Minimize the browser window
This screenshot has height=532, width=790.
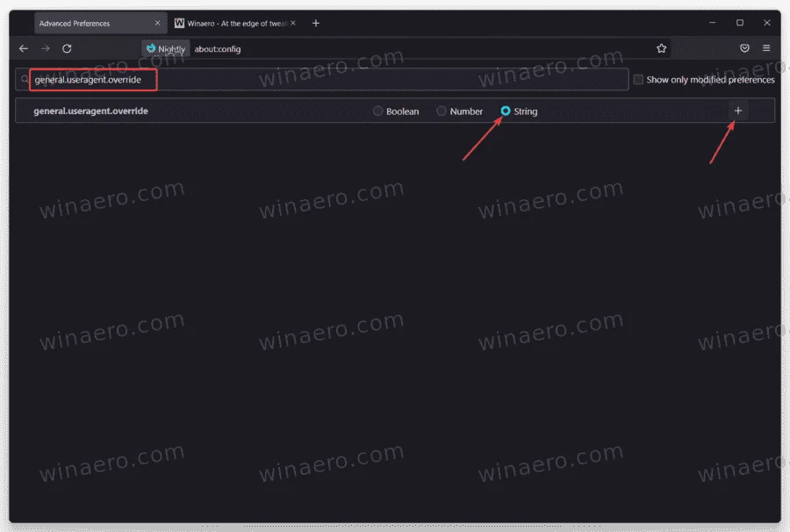pos(713,23)
